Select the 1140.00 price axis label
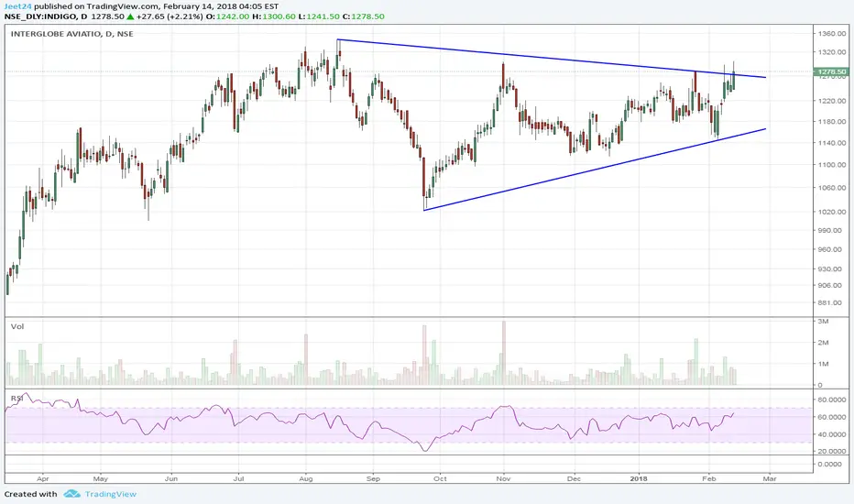This screenshot has width=854, height=504. [832, 143]
